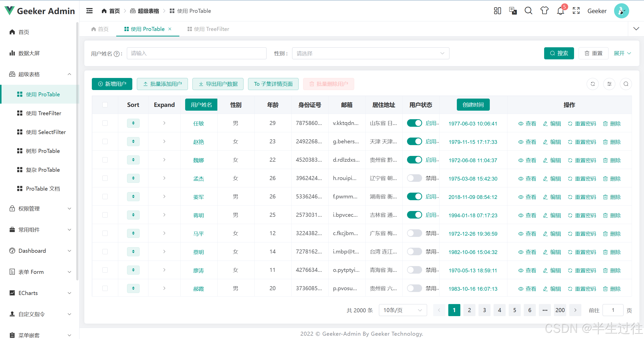The image size is (644, 339).
Task: Open the language translation icon
Action: (x=513, y=11)
